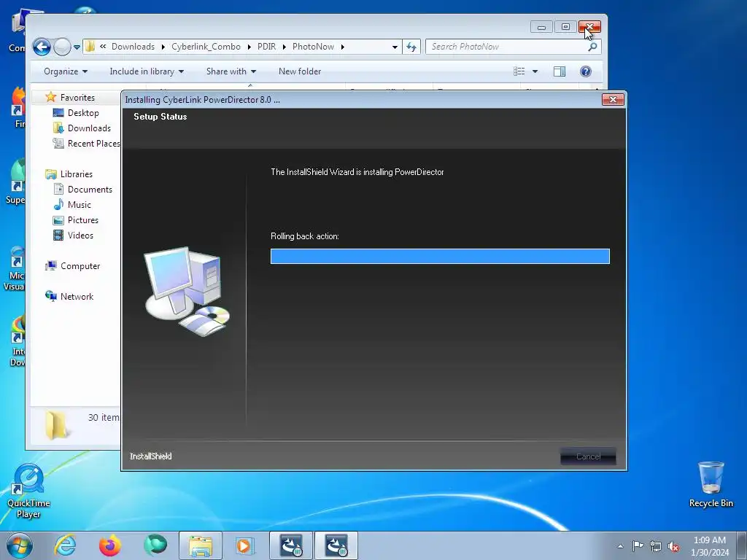Click the muted volume tray icon

pos(673,546)
